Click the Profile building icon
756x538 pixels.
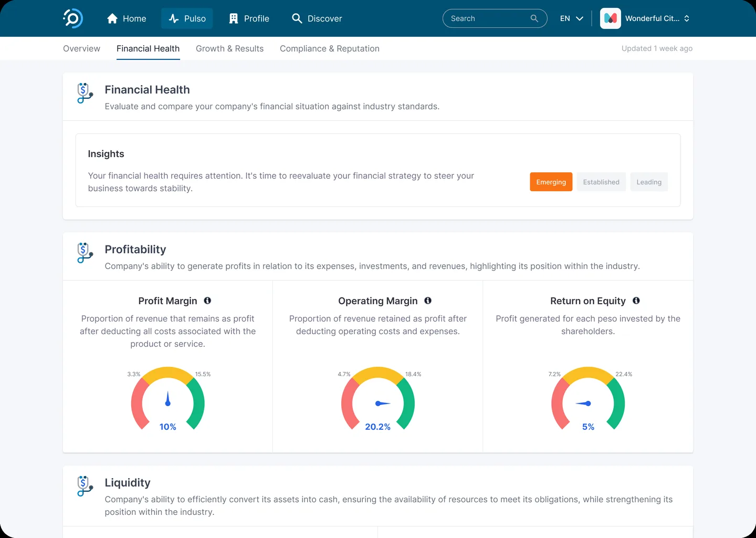pos(234,18)
